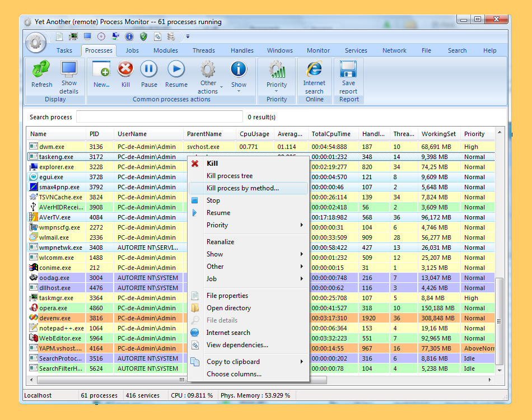Open the Priority dropdown in ribbon
Image resolution: width=532 pixels, height=420 pixels.
click(277, 77)
